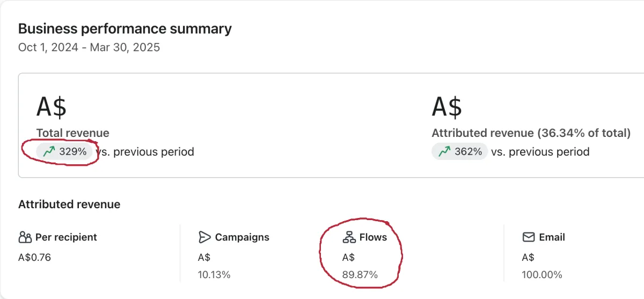Image resolution: width=644 pixels, height=299 pixels.
Task: Click the Total revenue label
Action: [72, 133]
